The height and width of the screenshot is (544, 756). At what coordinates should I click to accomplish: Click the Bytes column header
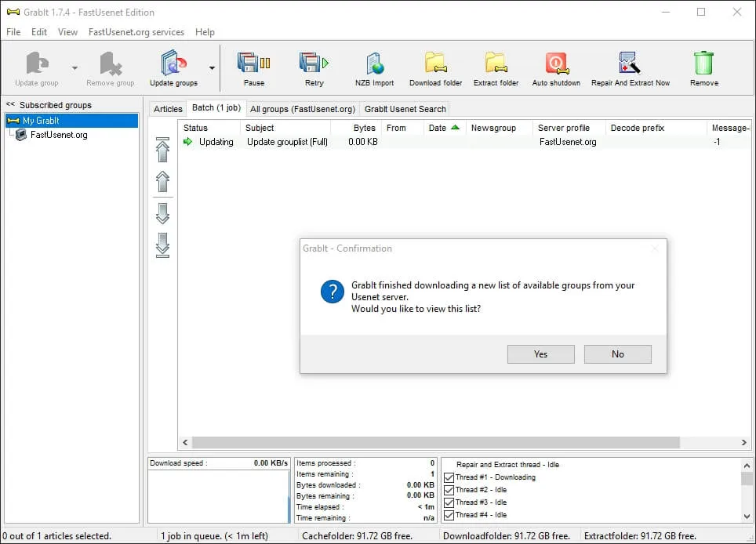coord(356,128)
